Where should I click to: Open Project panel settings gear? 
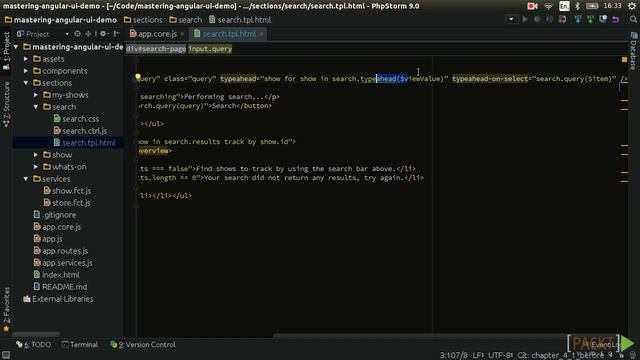[x=103, y=34]
